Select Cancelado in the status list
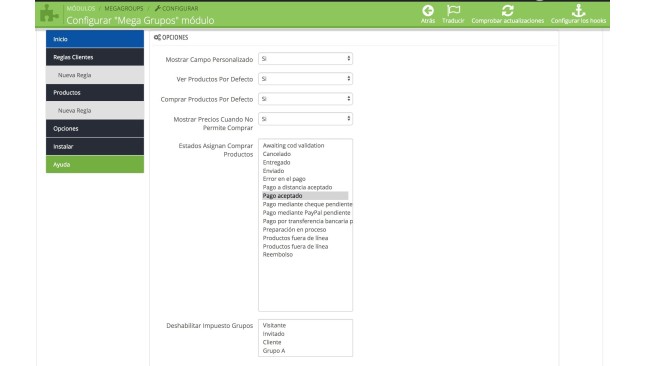 click(277, 154)
